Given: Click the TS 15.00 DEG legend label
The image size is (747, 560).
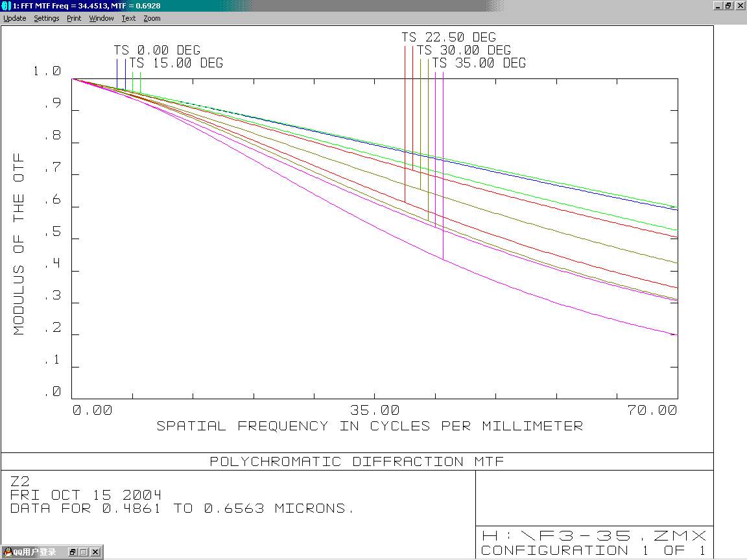Looking at the screenshot, I should [x=176, y=63].
